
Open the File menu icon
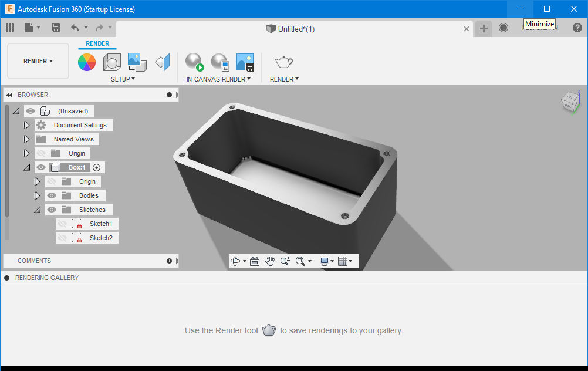29,28
